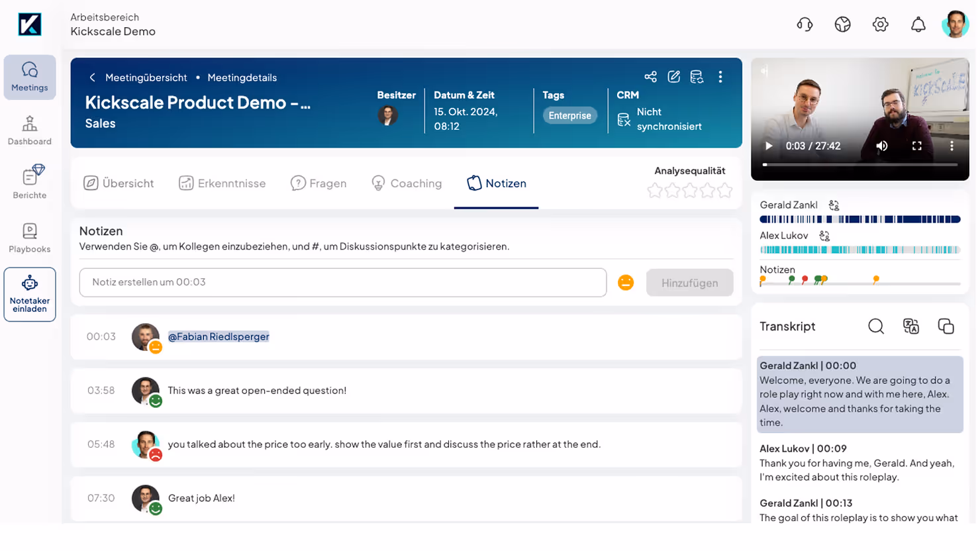Click the owner avatar under Besitzer
Image resolution: width=980 pixels, height=551 pixels.
point(387,115)
